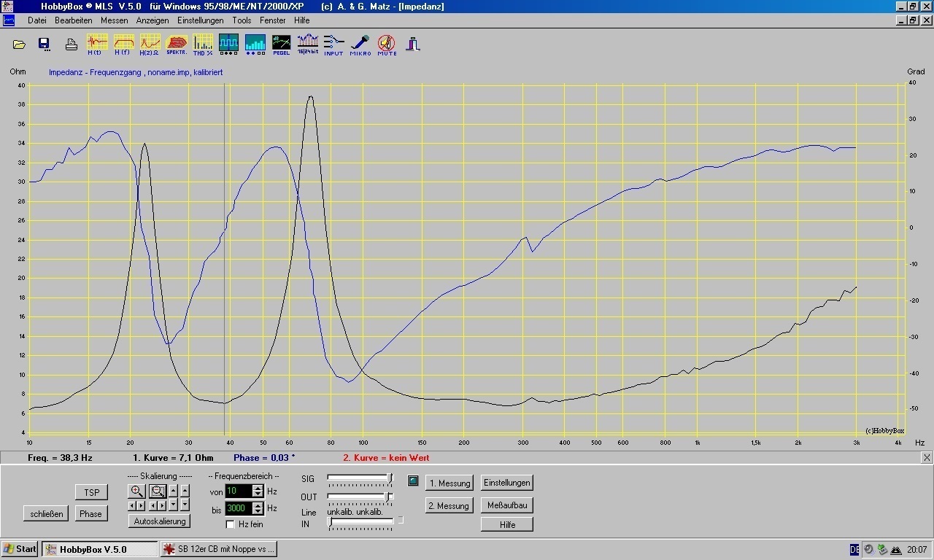
Task: Click the INPUT selector icon
Action: coord(333,44)
